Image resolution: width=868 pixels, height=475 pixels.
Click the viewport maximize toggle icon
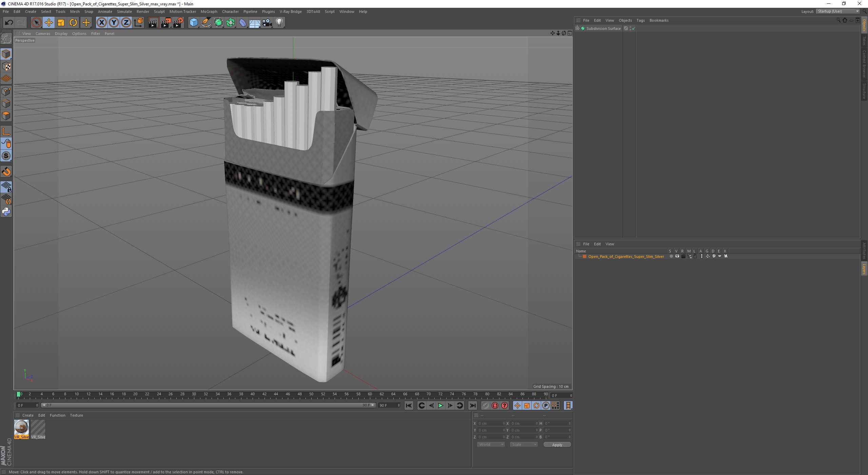[569, 33]
